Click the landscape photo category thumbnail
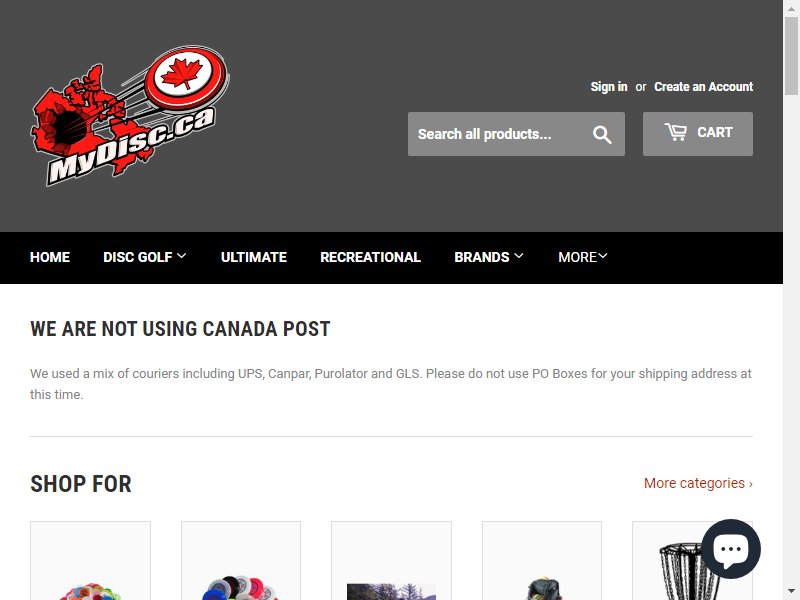 (391, 561)
